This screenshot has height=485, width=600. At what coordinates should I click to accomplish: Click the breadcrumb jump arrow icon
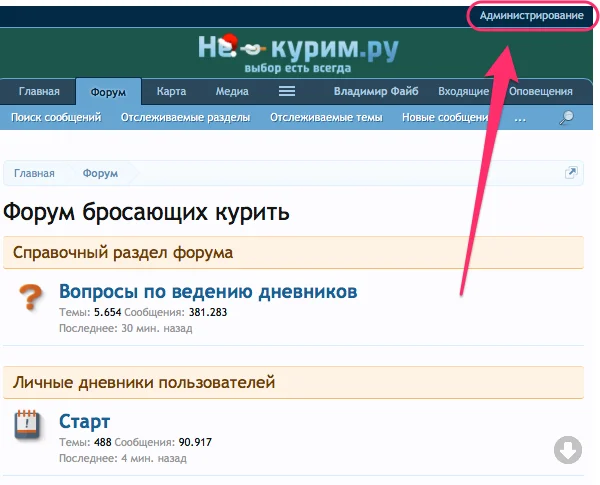pyautogui.click(x=571, y=173)
